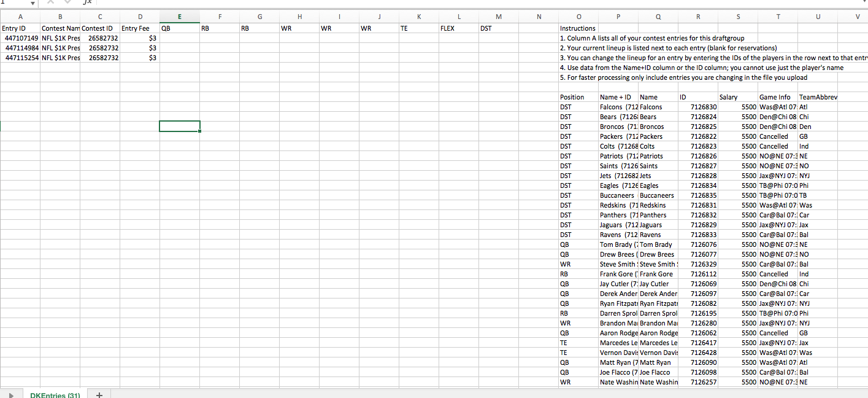Click Aaron Rodgers ID 7126062
868x398 pixels.
pyautogui.click(x=697, y=333)
